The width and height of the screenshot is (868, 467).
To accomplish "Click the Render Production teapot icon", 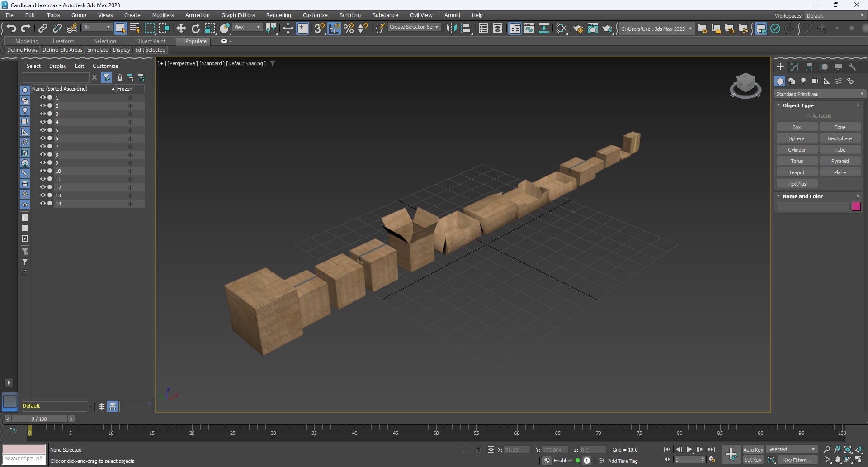I will (x=607, y=28).
